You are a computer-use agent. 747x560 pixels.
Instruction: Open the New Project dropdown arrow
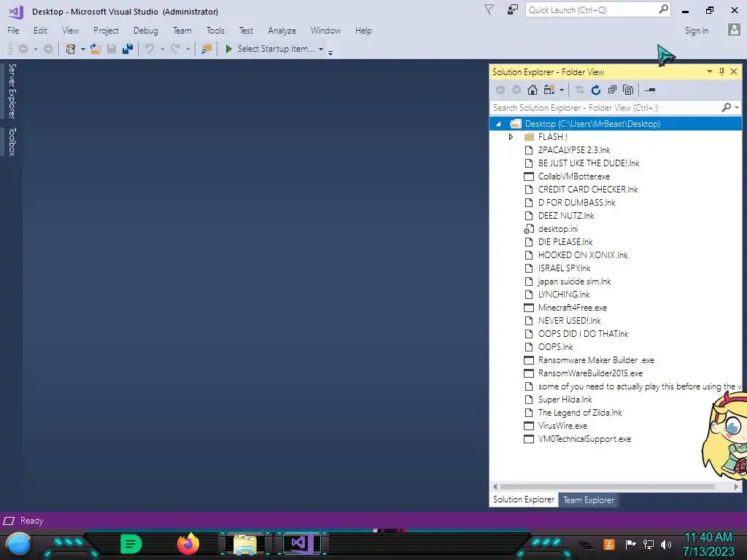tap(83, 49)
